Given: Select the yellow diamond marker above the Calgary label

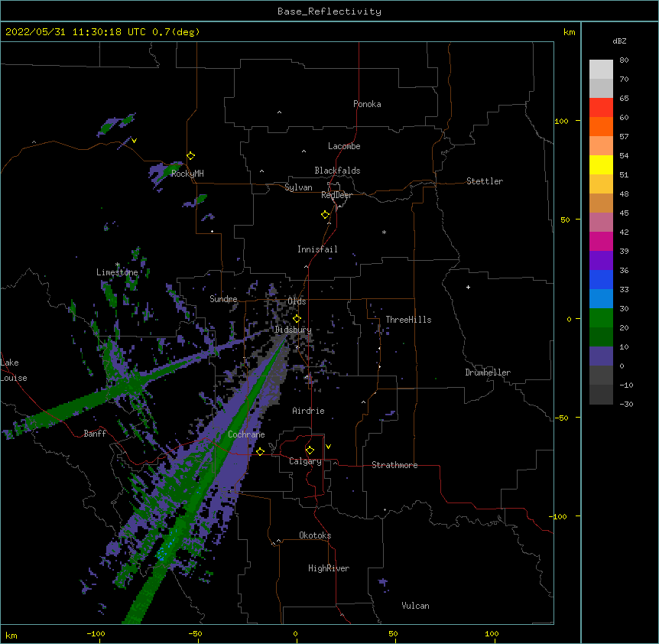Looking at the screenshot, I should coord(310,450).
